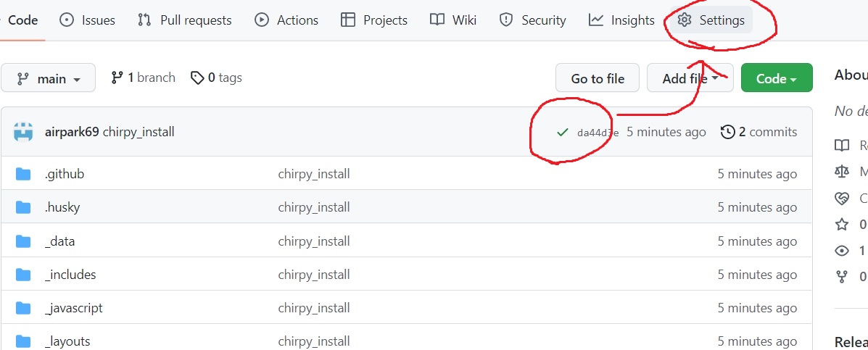Click the Go to file button

(x=598, y=79)
